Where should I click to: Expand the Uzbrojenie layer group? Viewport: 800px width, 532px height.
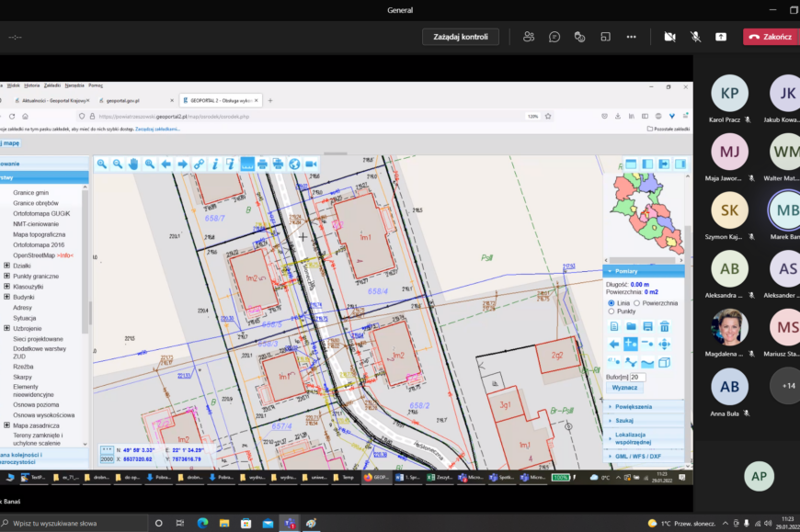(x=6, y=329)
